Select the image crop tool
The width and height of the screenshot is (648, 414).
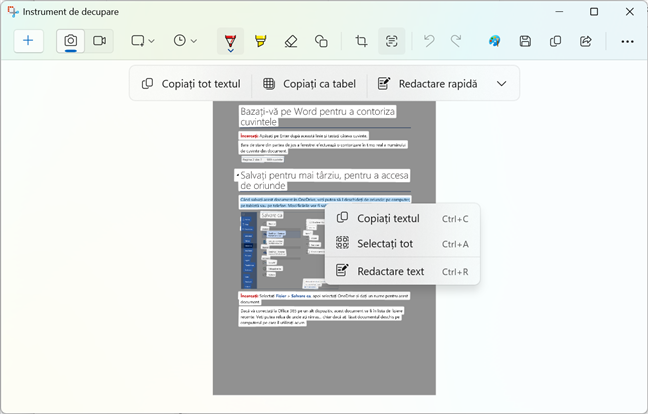(x=361, y=41)
